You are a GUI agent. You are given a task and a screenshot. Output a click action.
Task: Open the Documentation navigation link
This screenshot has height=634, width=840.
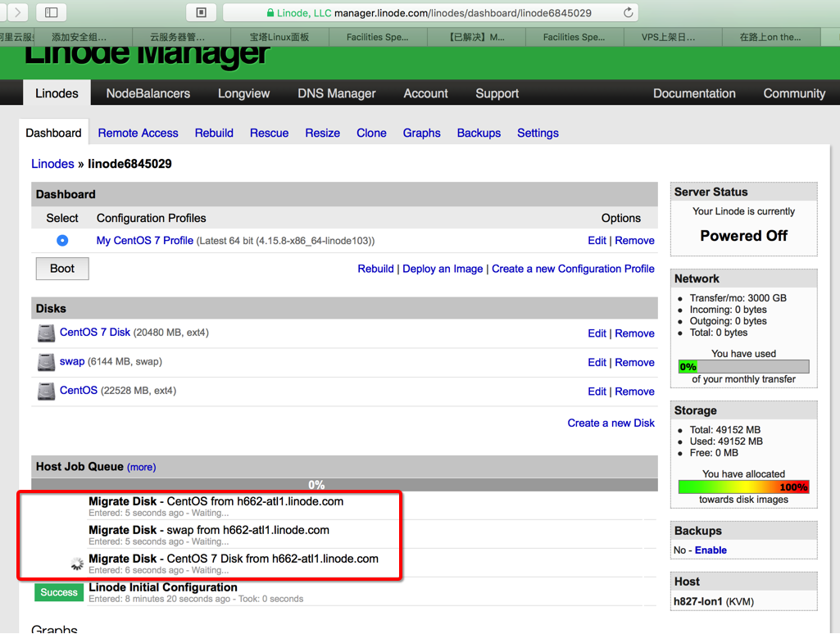coord(694,93)
